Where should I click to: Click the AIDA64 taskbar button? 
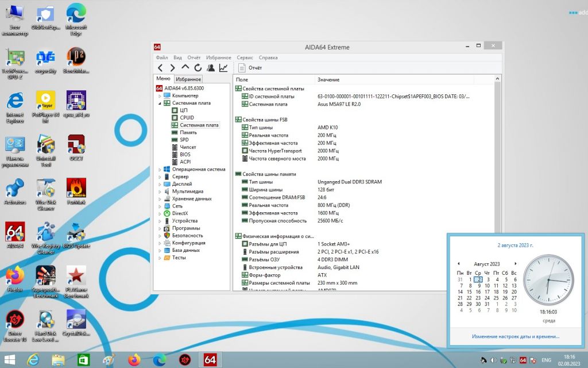(x=210, y=360)
